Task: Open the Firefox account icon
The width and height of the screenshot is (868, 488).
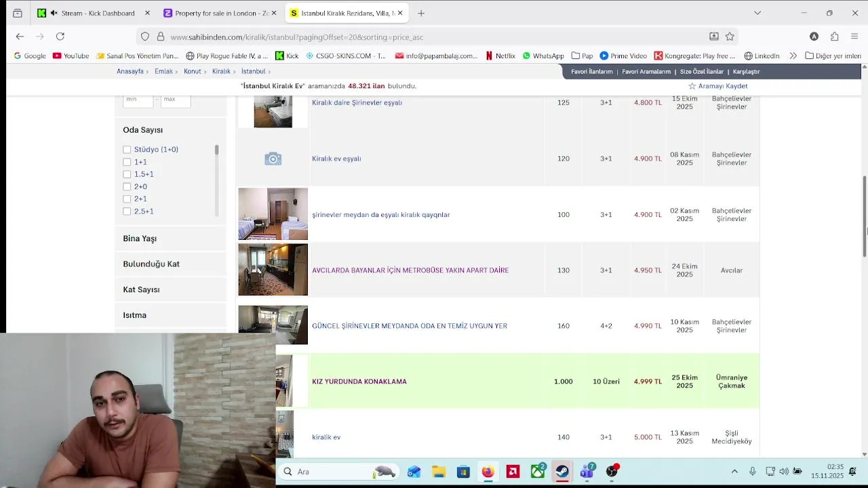Action: [814, 37]
